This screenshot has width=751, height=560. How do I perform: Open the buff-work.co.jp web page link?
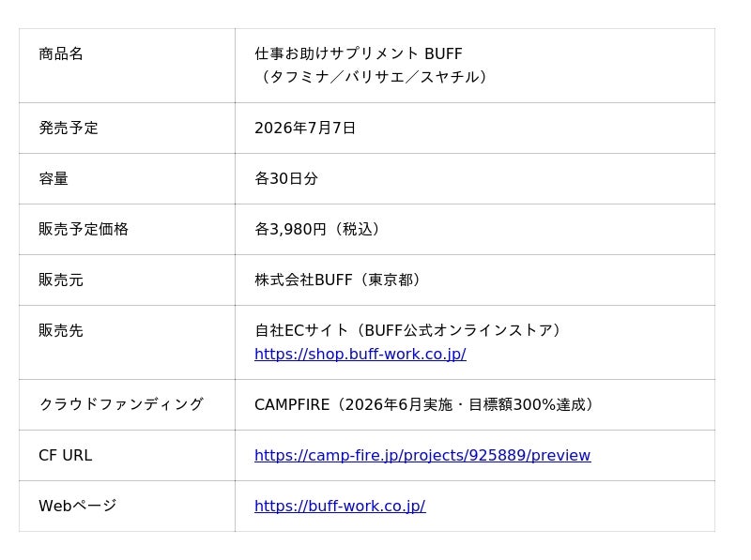(x=340, y=506)
